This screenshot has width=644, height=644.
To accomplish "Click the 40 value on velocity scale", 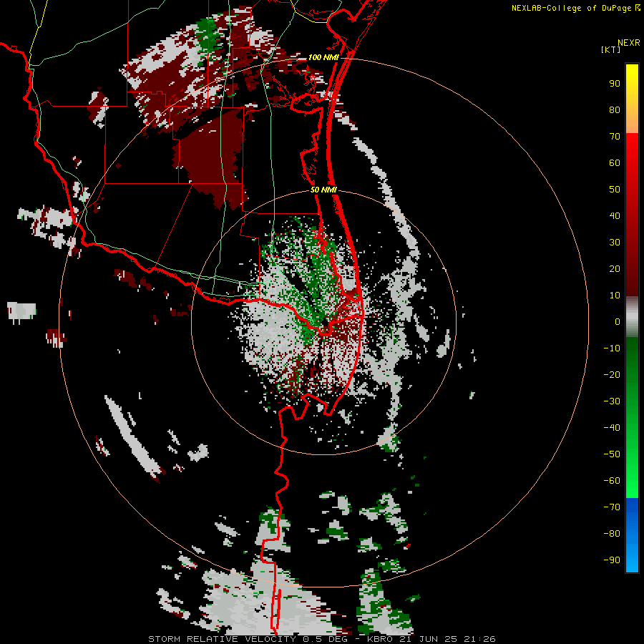I will pos(615,216).
